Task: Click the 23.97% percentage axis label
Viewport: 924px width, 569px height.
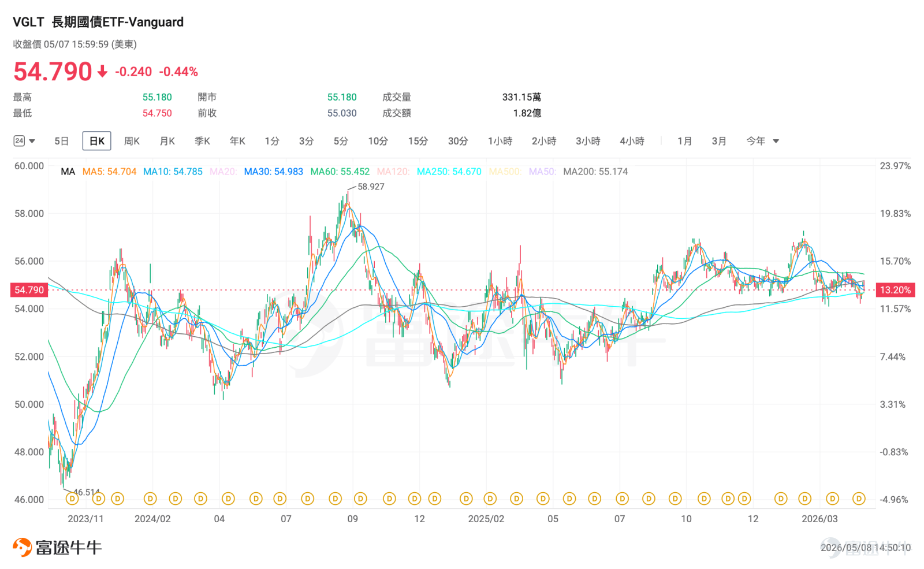Action: click(x=895, y=166)
